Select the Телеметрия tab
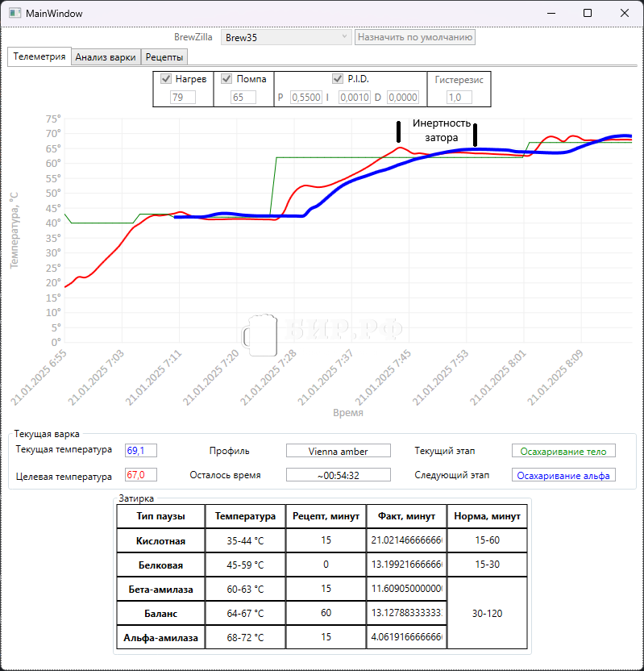 tap(39, 57)
